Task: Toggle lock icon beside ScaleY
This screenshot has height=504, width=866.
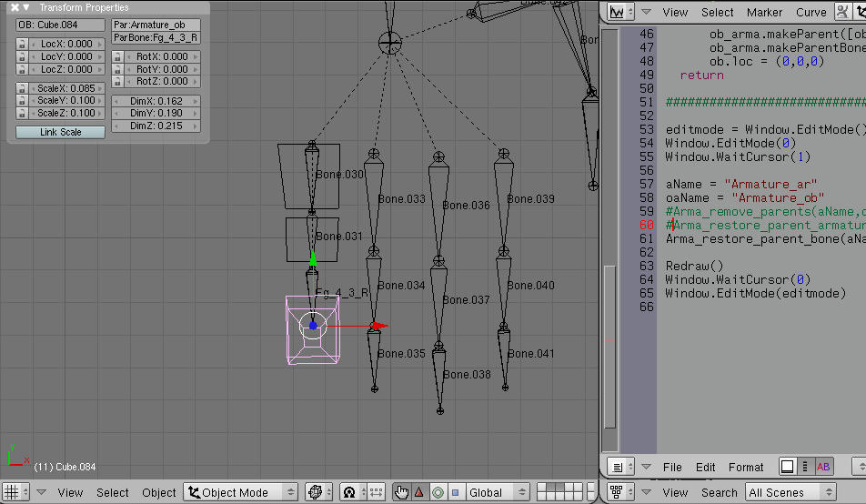Action: coord(22,101)
